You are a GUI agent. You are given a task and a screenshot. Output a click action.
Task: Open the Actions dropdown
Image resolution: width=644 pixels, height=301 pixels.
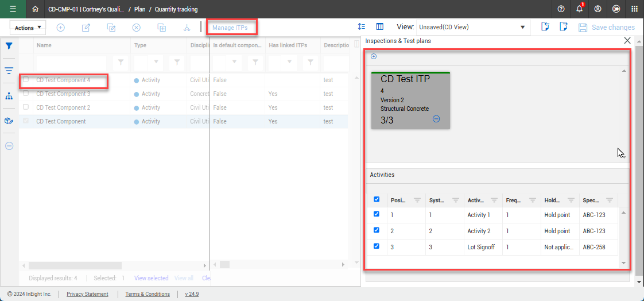(x=28, y=28)
